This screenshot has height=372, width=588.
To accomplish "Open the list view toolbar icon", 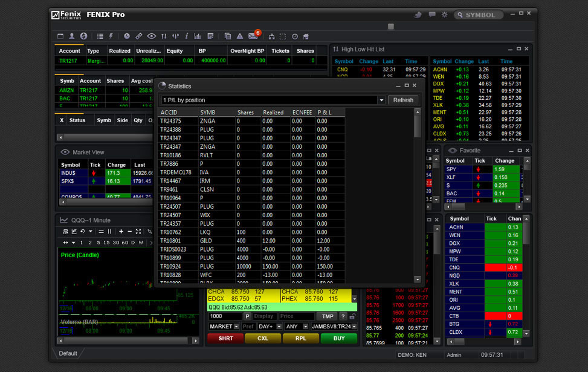I will tap(100, 36).
